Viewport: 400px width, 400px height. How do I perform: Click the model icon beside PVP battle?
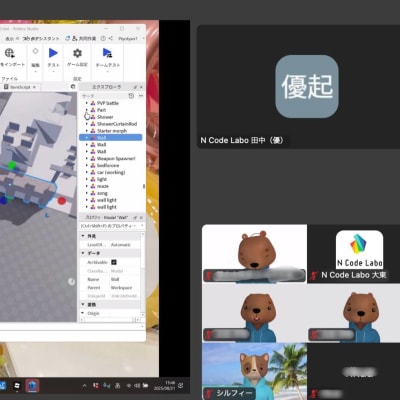coord(93,103)
